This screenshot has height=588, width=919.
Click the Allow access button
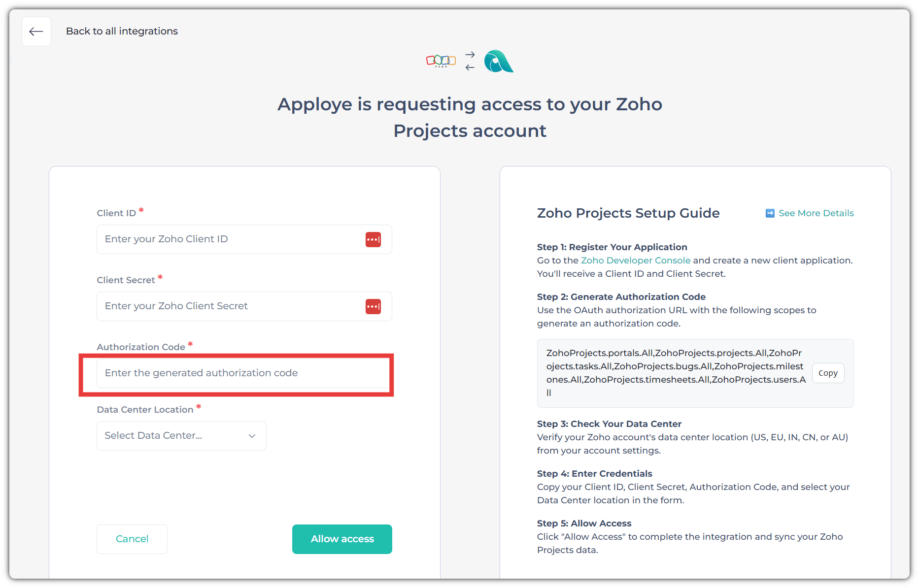click(x=342, y=539)
